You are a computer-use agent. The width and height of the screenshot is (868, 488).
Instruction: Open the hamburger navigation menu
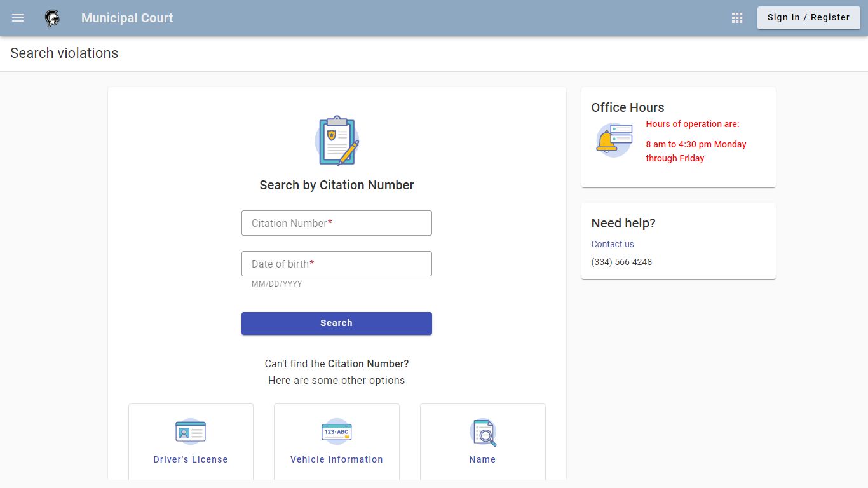[x=18, y=18]
